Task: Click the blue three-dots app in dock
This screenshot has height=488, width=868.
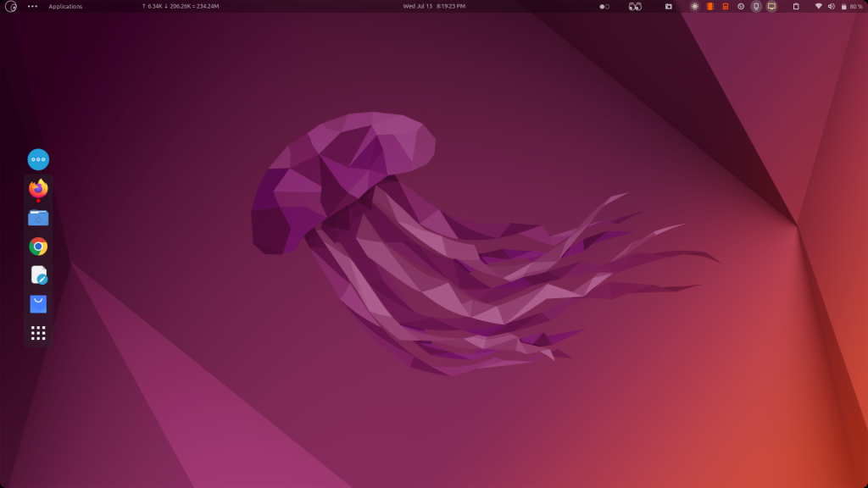Action: pos(38,159)
